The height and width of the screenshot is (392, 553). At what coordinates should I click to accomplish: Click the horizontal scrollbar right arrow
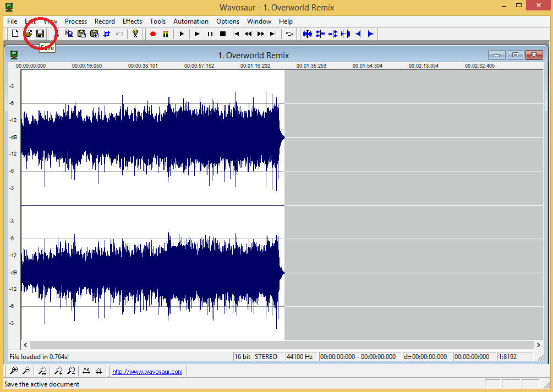coord(538,345)
